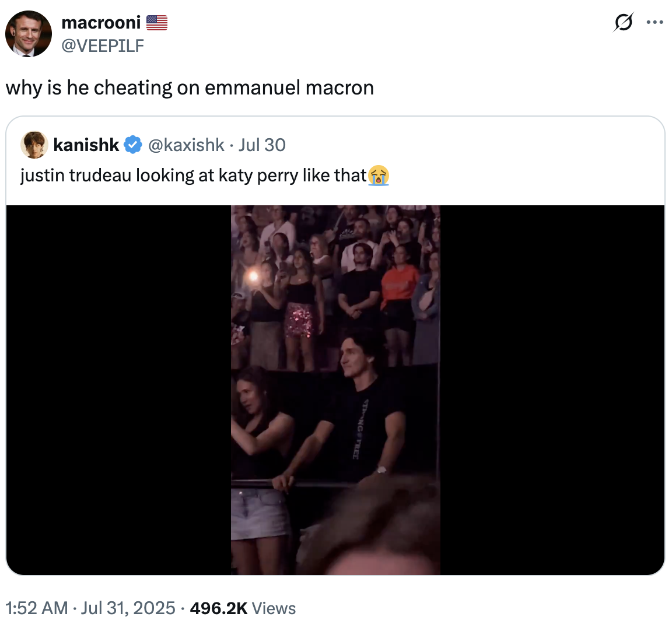Click kanishk's display name in quoted tweet
The image size is (672, 638).
[x=86, y=145]
